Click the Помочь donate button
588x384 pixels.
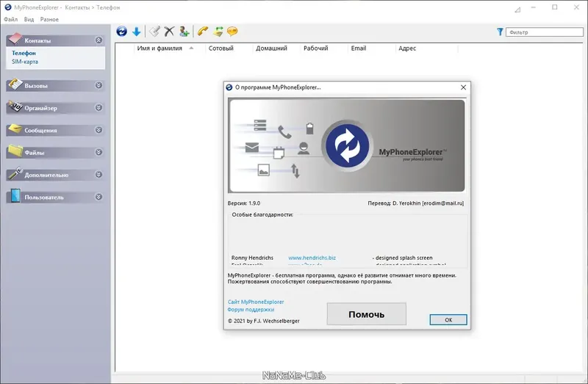pyautogui.click(x=366, y=314)
